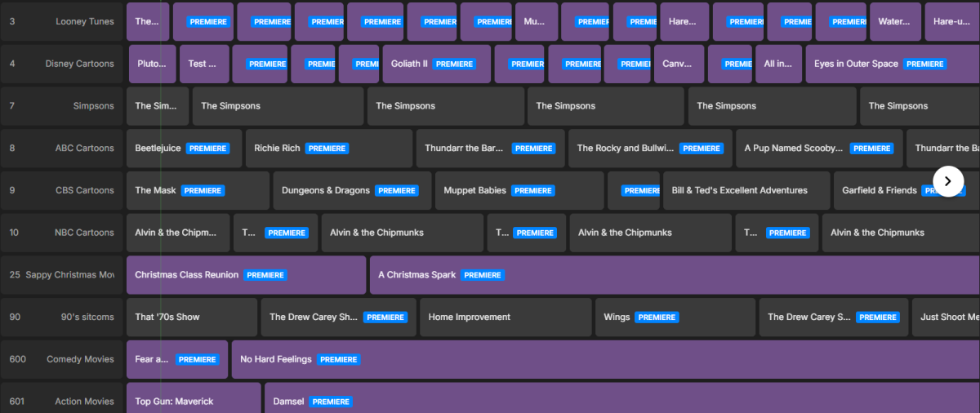Image resolution: width=980 pixels, height=413 pixels.
Task: Open Eyes in Outer Space program
Action: [893, 64]
